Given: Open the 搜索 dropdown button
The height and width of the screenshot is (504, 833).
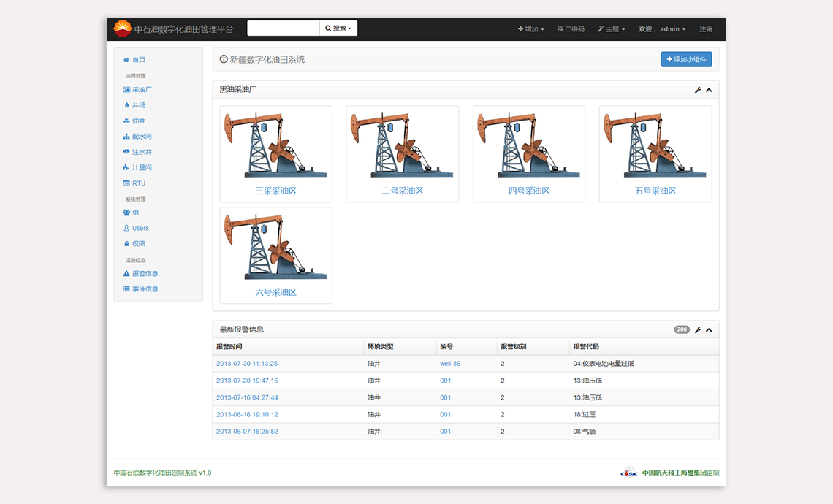Looking at the screenshot, I should click(338, 28).
